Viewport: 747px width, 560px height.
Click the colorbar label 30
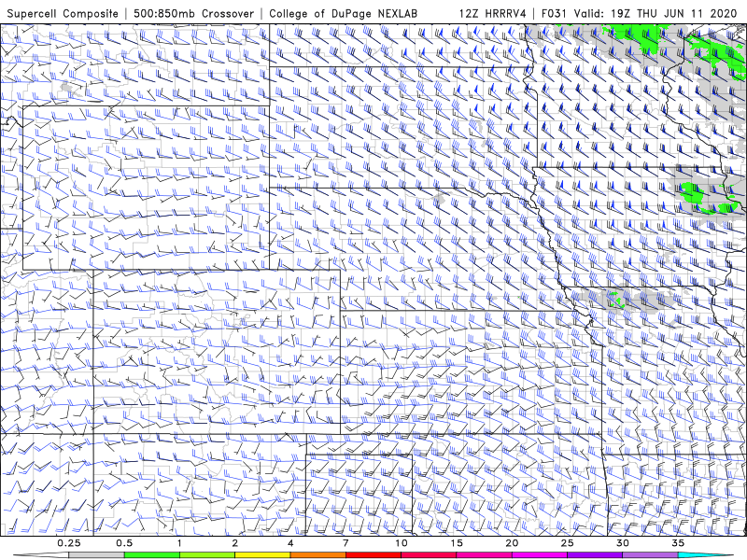click(x=622, y=543)
